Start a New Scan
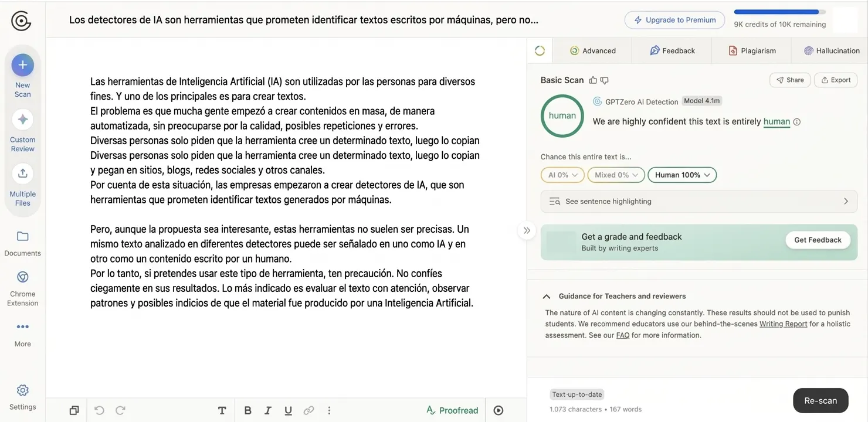Viewport: 868px width, 422px height. (22, 76)
